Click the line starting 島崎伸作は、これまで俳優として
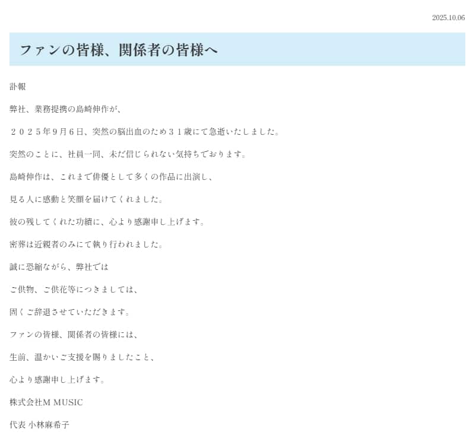476x448 pixels. [x=111, y=177]
